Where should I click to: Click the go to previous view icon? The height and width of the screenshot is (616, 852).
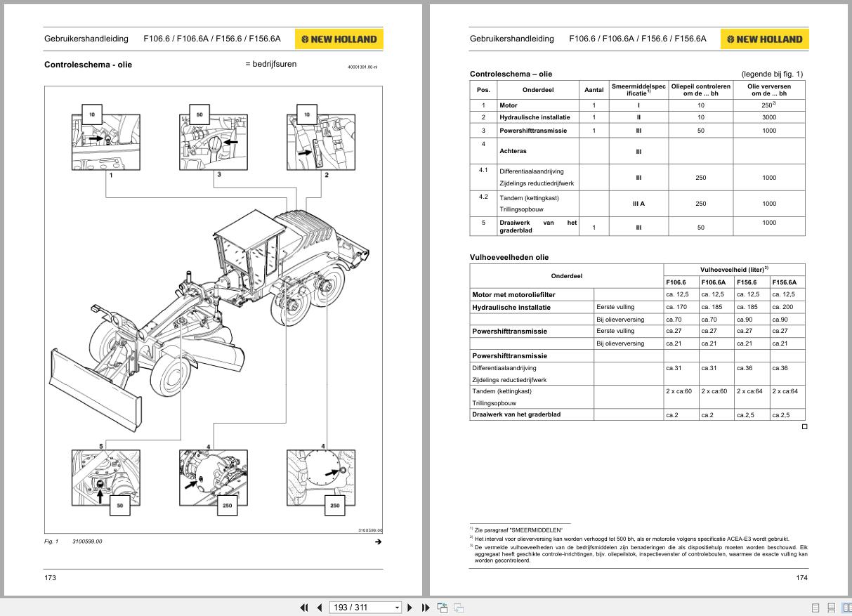443,608
